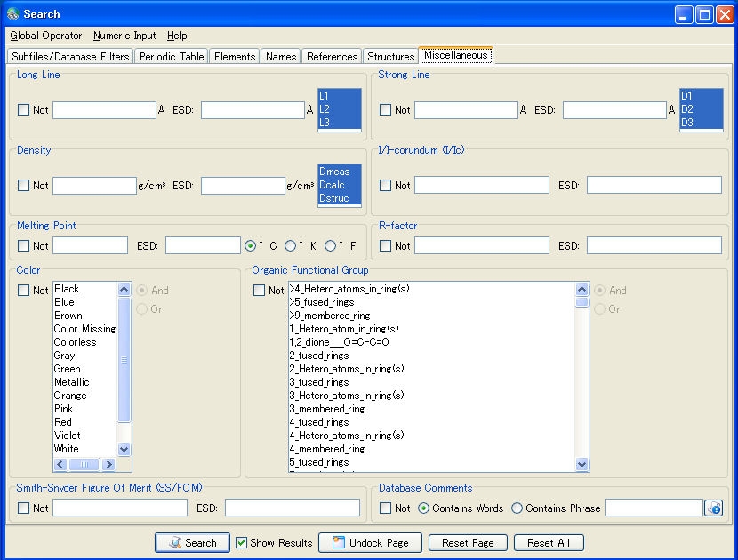Open the Names tab
Image resolution: width=738 pixels, height=560 pixels.
[x=280, y=57]
